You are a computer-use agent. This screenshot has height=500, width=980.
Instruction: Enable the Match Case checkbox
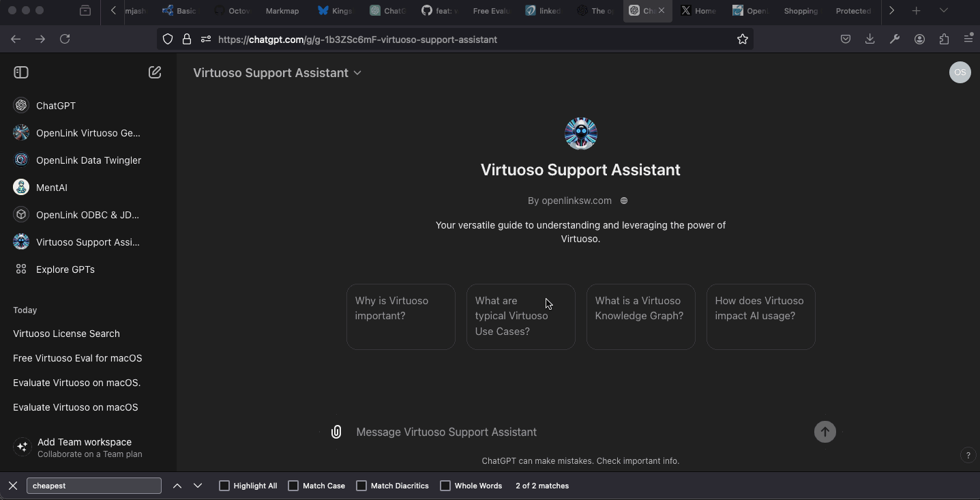click(x=293, y=486)
